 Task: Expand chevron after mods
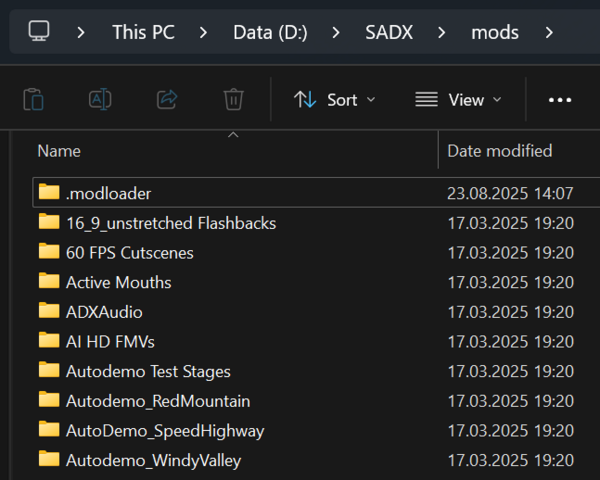[549, 33]
